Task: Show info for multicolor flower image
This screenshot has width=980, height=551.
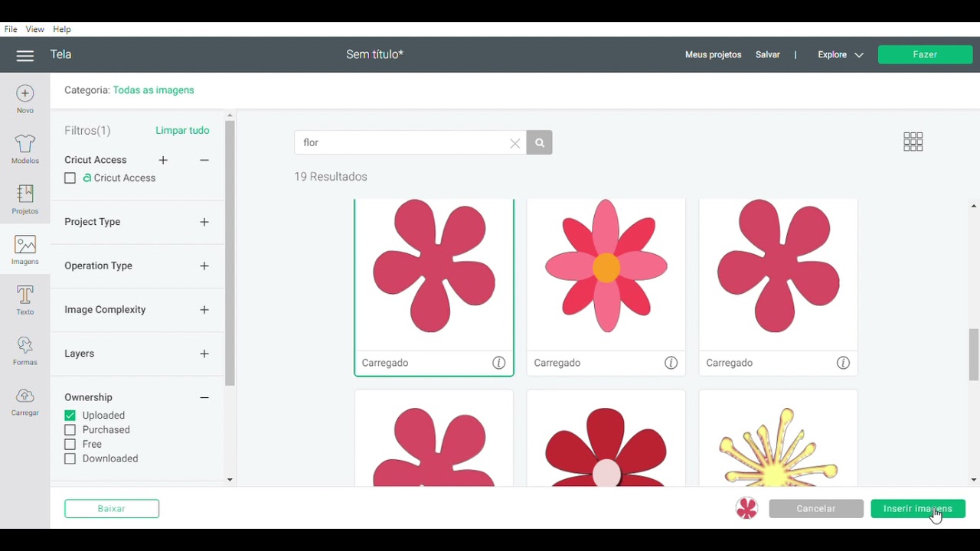Action: (671, 363)
